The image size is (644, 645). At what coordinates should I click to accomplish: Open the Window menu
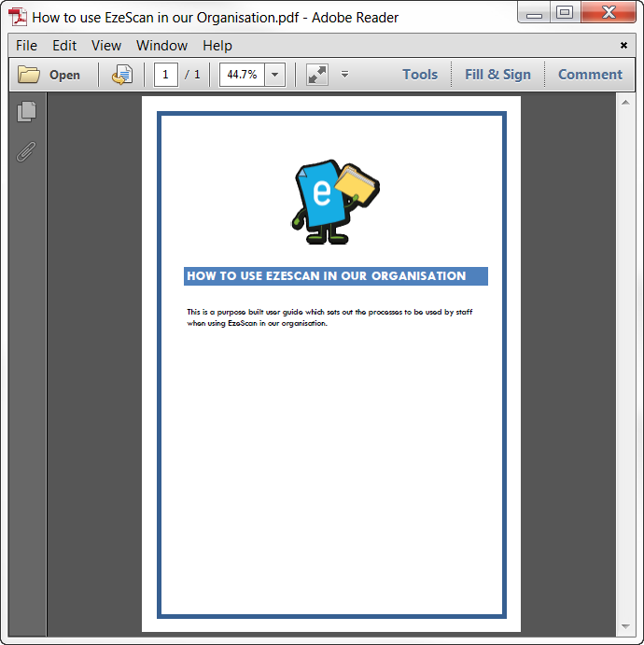coord(161,46)
